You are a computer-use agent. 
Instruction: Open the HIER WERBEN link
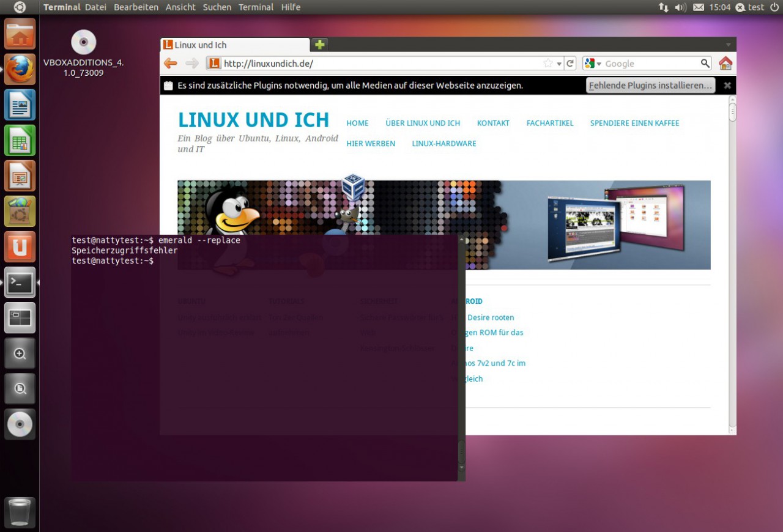pos(371,144)
